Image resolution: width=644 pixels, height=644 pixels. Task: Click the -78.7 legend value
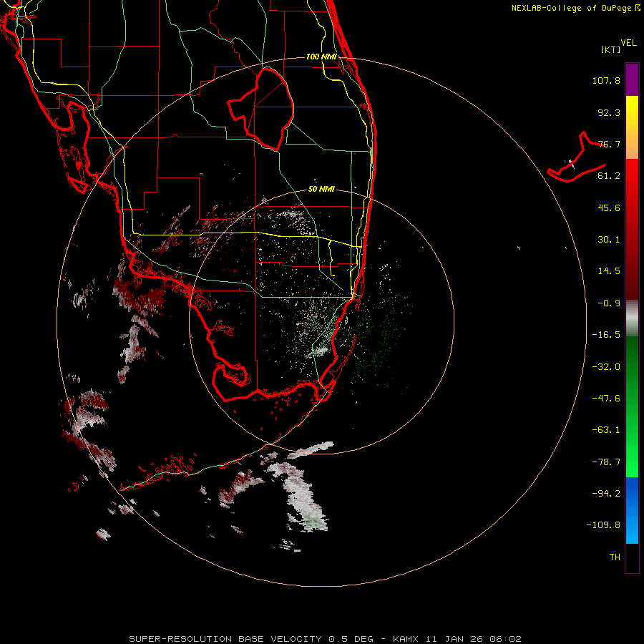tap(606, 462)
